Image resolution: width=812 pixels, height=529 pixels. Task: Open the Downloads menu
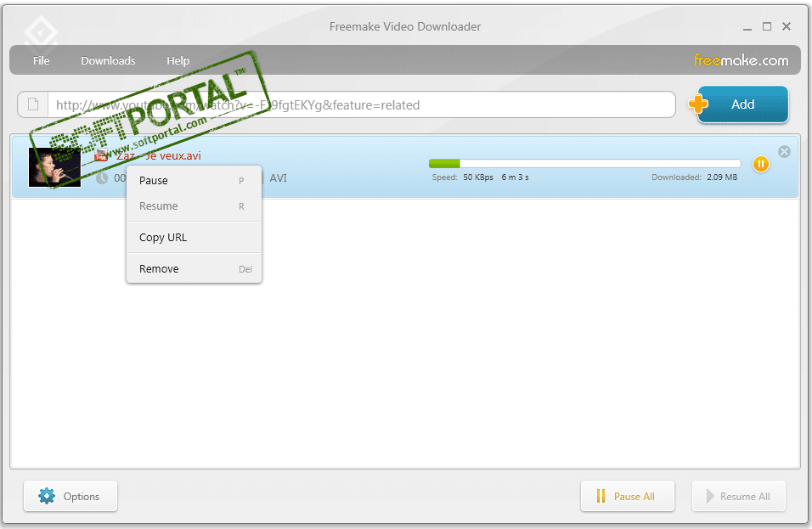click(108, 60)
